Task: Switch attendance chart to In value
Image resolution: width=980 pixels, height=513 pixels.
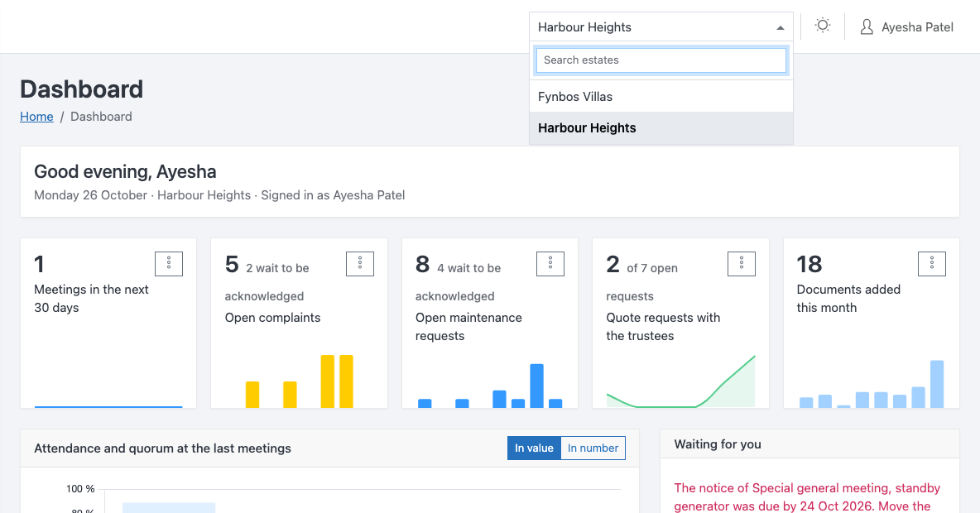Action: [x=535, y=448]
